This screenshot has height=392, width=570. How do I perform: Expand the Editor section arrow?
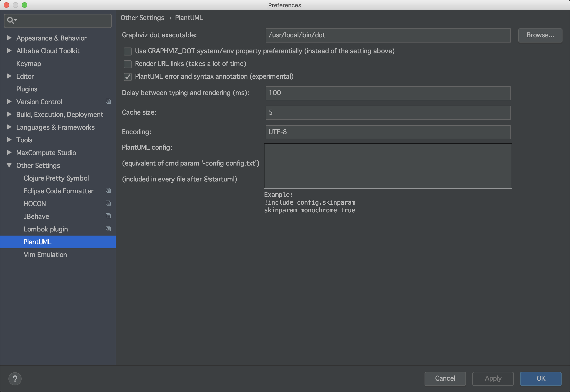(9, 76)
